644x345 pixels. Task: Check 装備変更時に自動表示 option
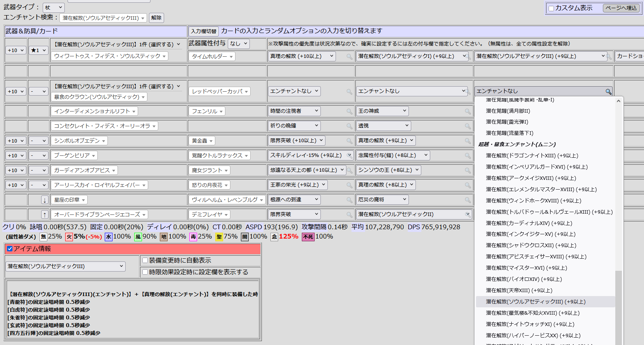click(x=145, y=260)
